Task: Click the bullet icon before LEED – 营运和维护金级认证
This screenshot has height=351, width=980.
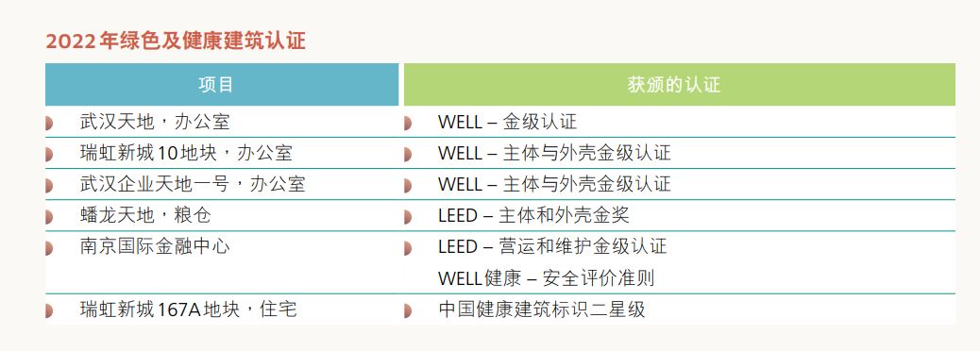Action: [408, 248]
